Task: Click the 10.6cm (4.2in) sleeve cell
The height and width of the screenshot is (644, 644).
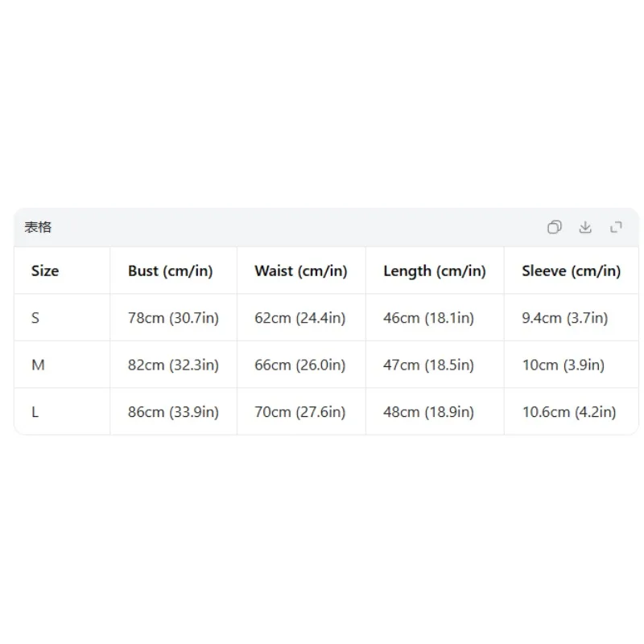Action: 569,412
